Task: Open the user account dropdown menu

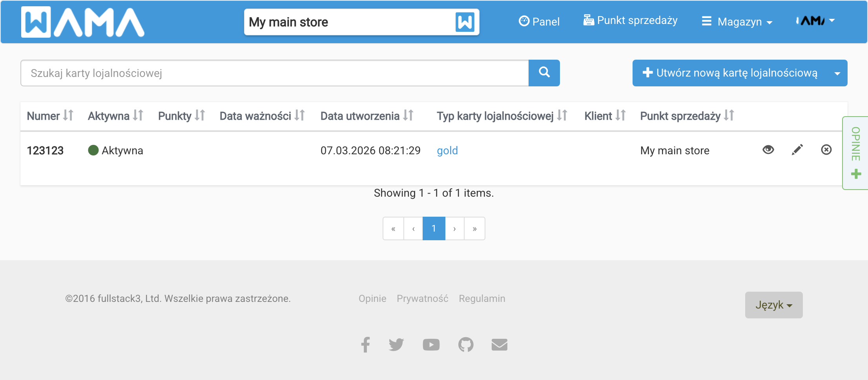Action: [x=815, y=21]
